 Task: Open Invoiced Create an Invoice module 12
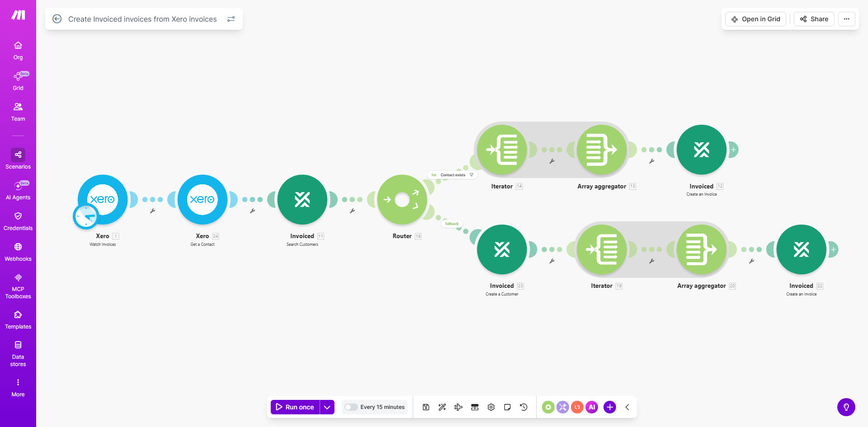[x=702, y=150]
